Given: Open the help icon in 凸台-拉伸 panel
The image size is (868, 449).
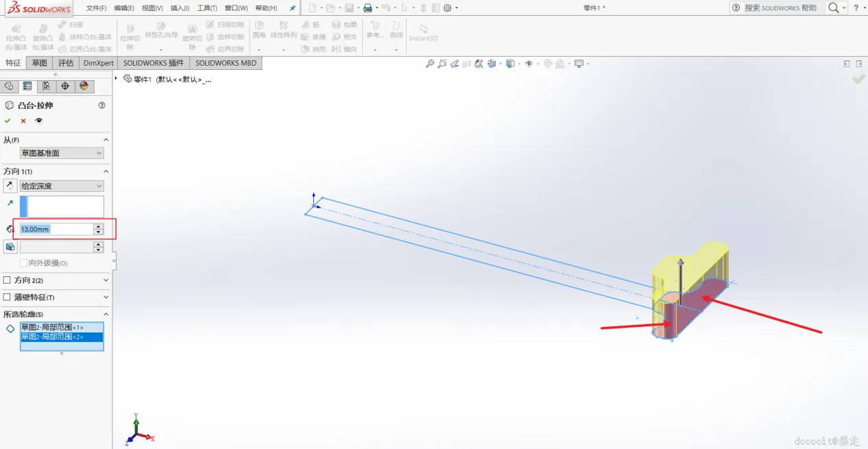Looking at the screenshot, I should point(102,106).
